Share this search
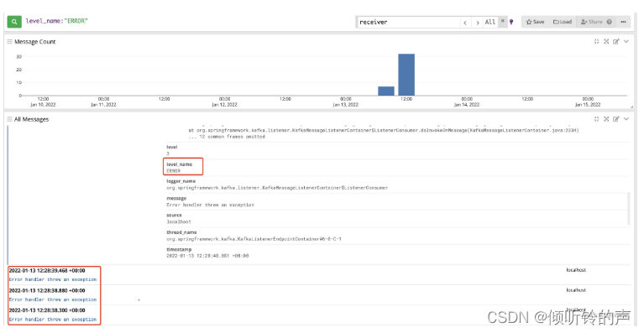644x333 pixels. (591, 22)
